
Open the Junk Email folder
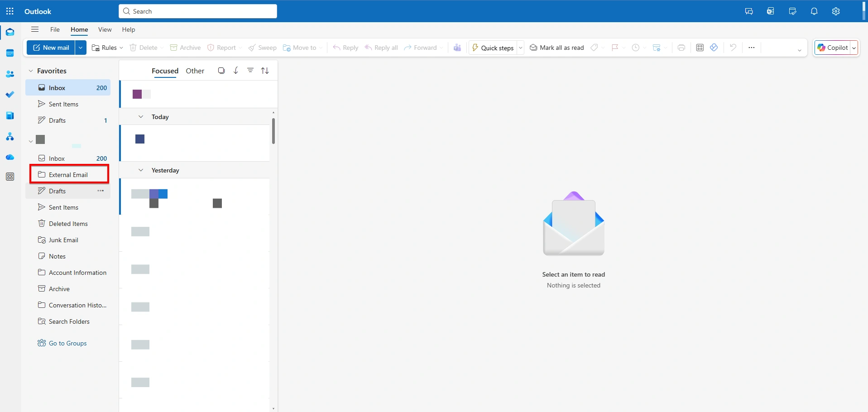(68, 240)
